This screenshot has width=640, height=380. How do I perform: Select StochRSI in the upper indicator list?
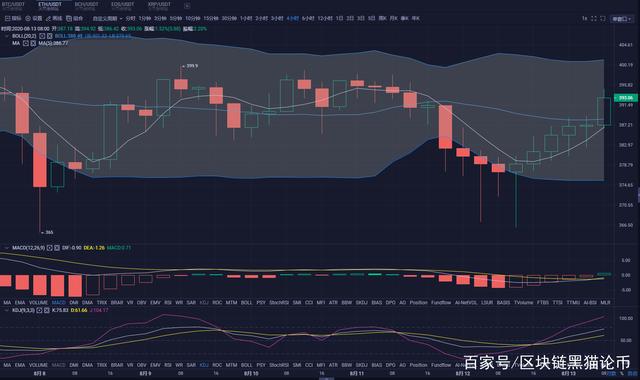279,302
